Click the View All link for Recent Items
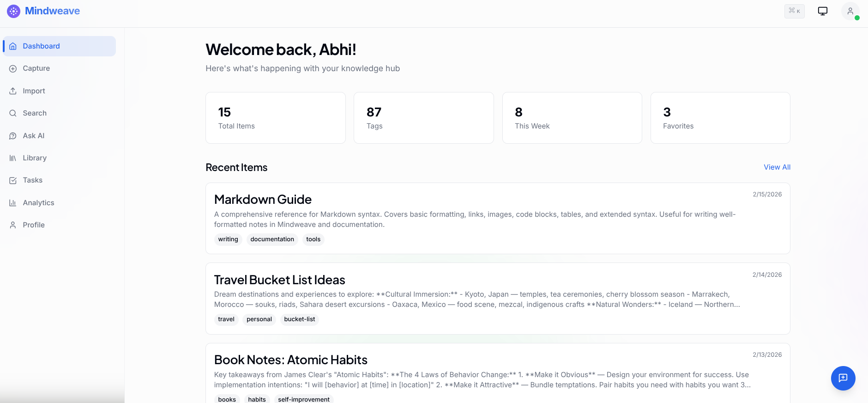This screenshot has height=403, width=868. pos(777,167)
